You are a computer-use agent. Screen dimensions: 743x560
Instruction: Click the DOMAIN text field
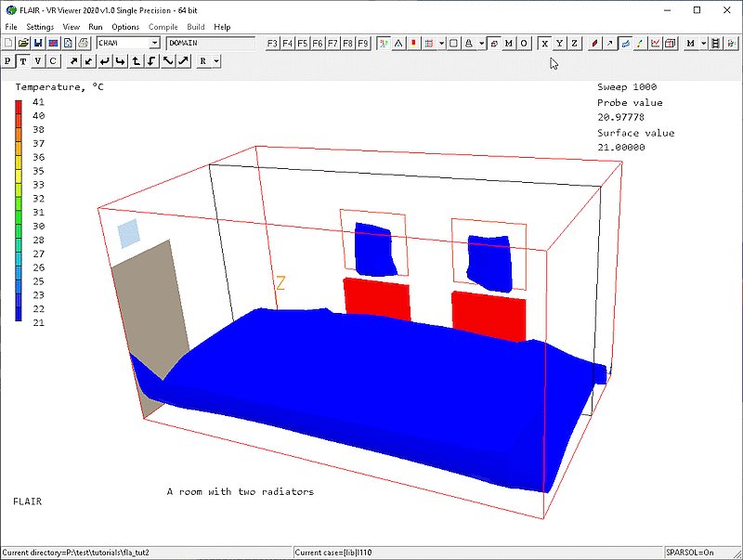pyautogui.click(x=210, y=43)
